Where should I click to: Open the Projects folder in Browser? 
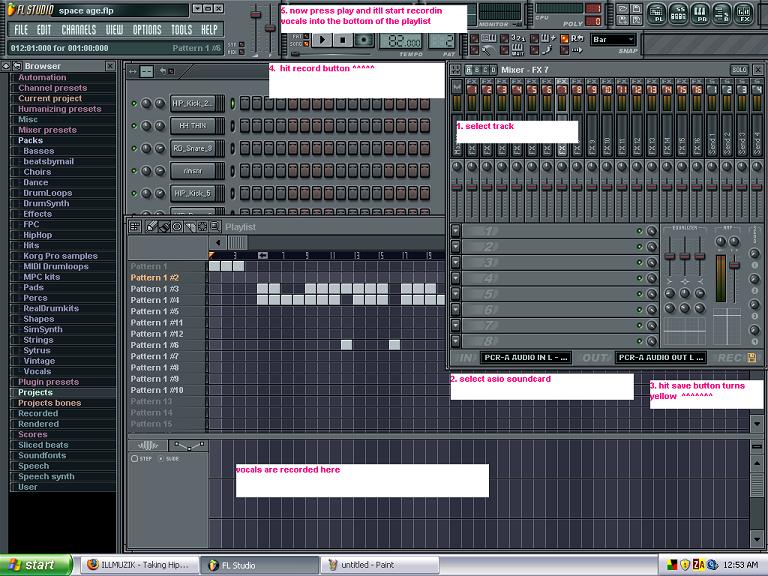tap(35, 392)
